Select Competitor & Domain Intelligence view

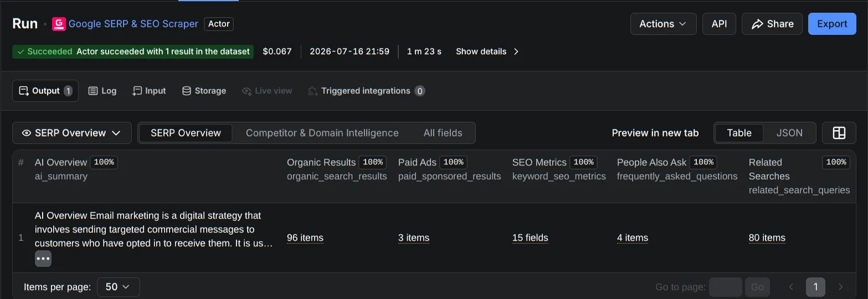coord(322,133)
